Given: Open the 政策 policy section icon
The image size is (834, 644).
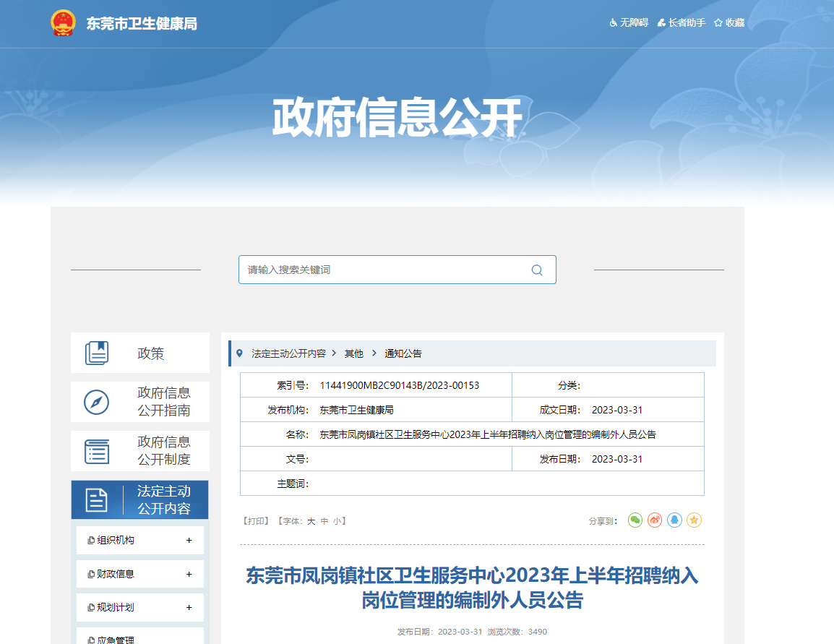Looking at the screenshot, I should [x=97, y=353].
